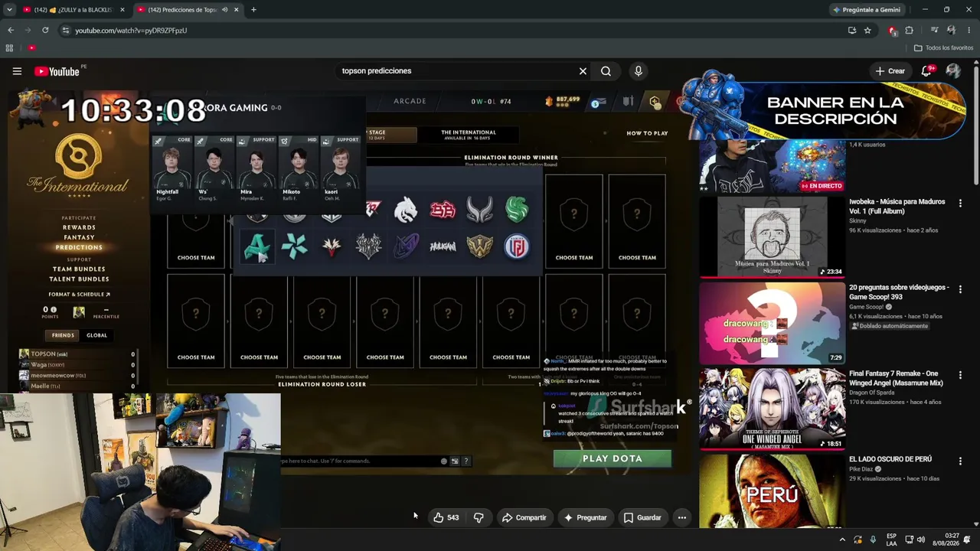Expand the tab search dropdown
Viewport: 980px width, 551px height.
pyautogui.click(x=9, y=10)
